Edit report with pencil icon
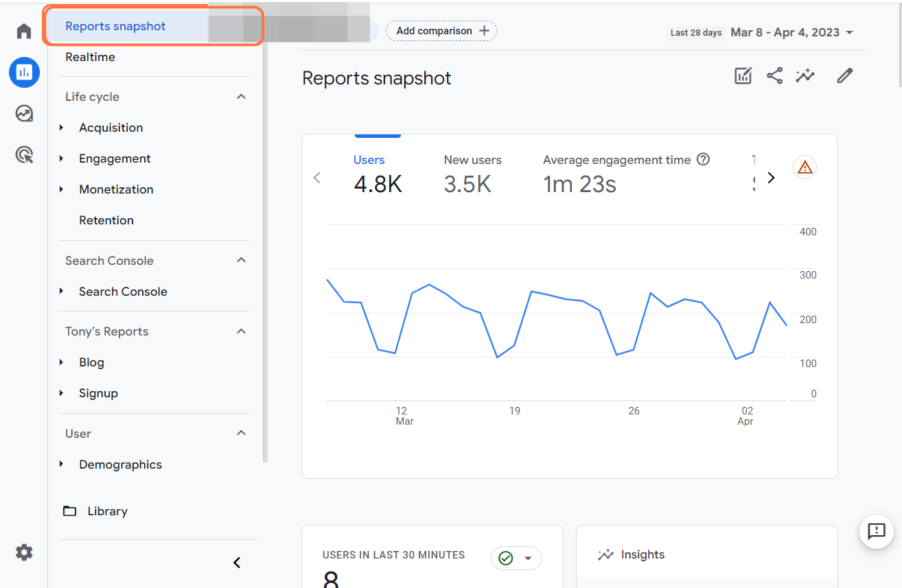Screen dimensions: 902x588 (x=844, y=75)
